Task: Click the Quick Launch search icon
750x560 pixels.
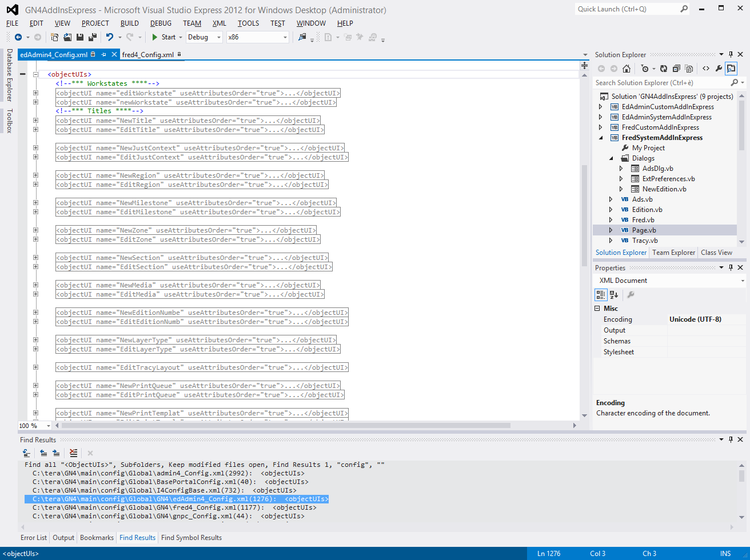Action: [x=684, y=9]
